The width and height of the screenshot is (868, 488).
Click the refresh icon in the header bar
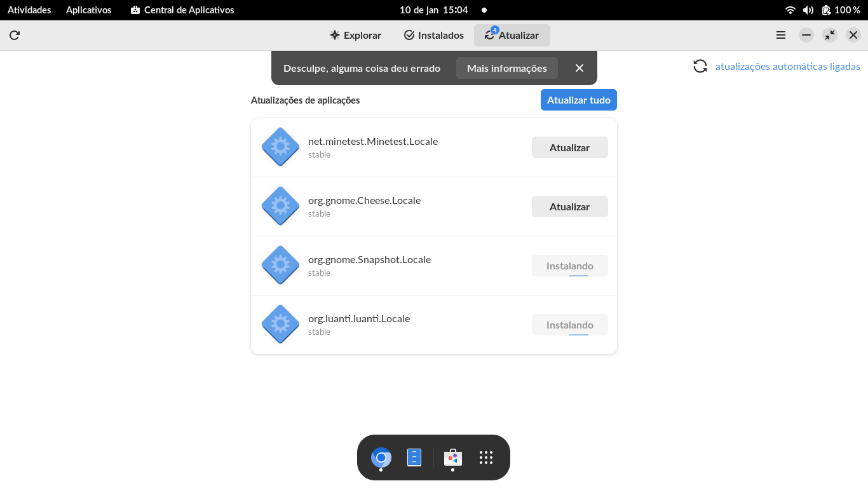pos(15,36)
